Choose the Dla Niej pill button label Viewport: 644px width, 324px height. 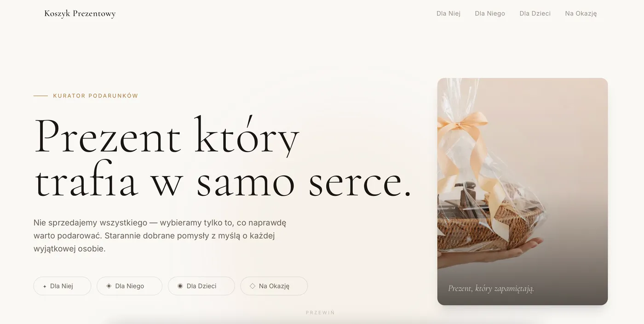62,286
